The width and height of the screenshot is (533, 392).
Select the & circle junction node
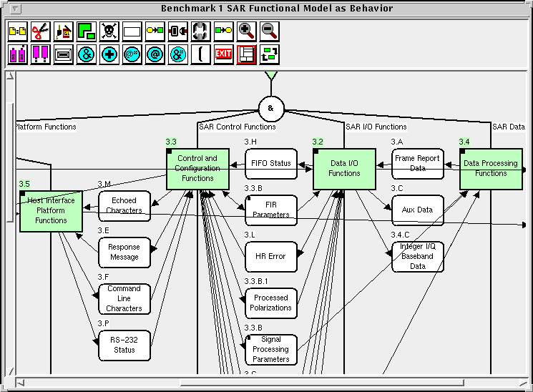[271, 109]
